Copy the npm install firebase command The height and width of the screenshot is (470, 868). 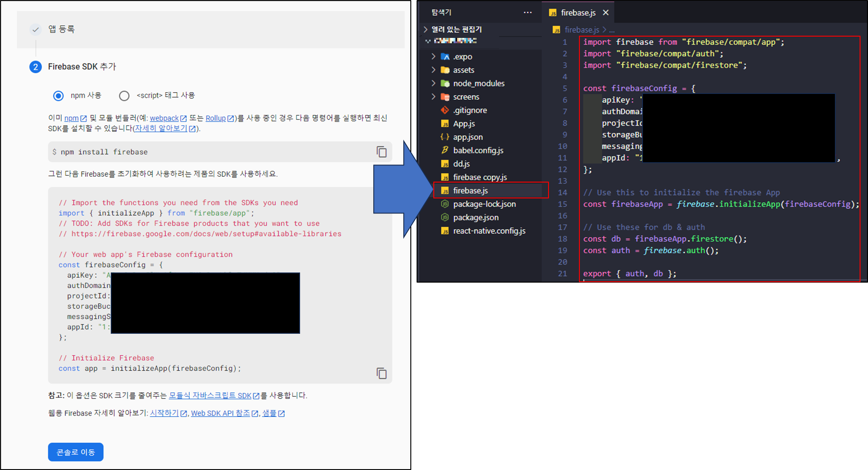(x=381, y=152)
